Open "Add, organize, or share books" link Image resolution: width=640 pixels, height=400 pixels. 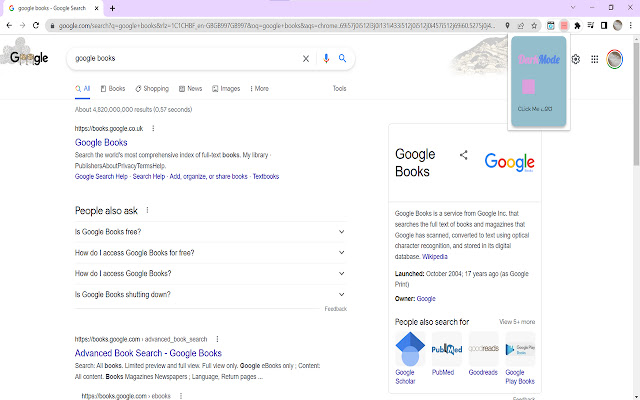[209, 176]
